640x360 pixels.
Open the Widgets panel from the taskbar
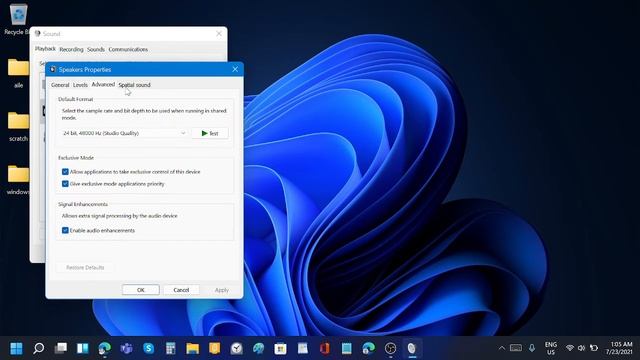(83, 348)
